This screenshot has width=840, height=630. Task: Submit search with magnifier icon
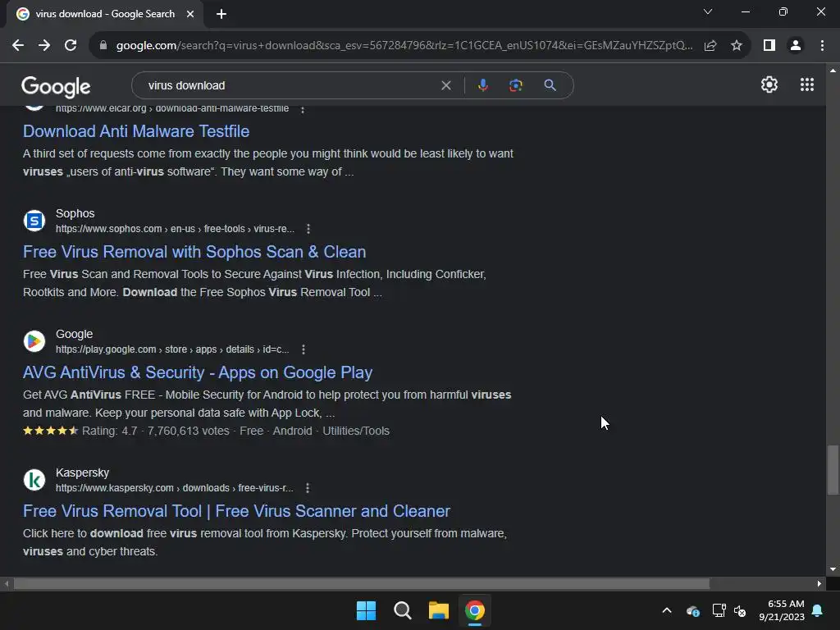[550, 85]
